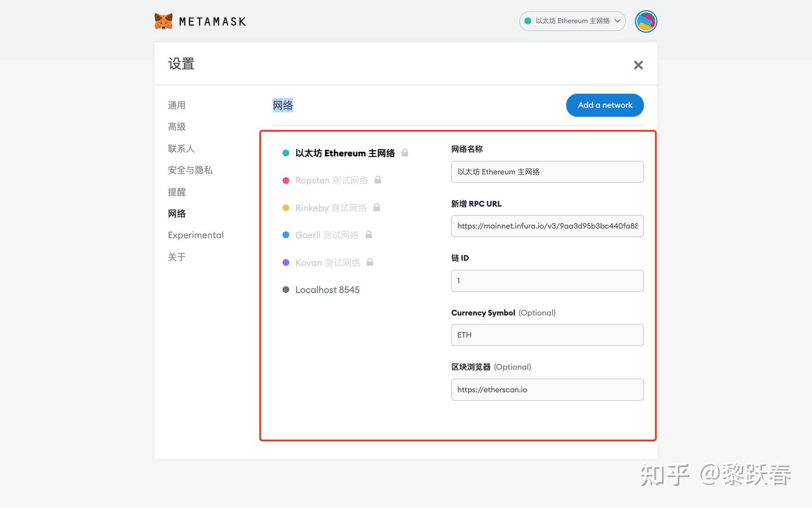Select the Goerli 测试网络 entry
This screenshot has width=812, height=508.
point(327,235)
